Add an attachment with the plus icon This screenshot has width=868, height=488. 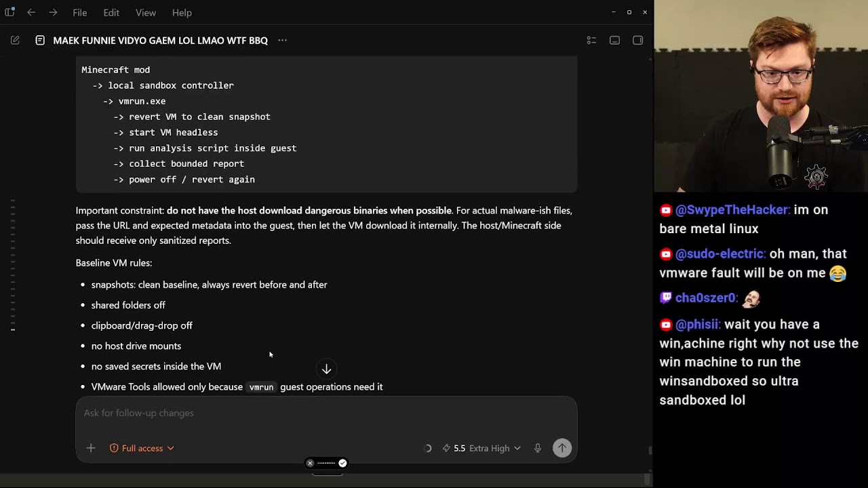[x=91, y=448]
